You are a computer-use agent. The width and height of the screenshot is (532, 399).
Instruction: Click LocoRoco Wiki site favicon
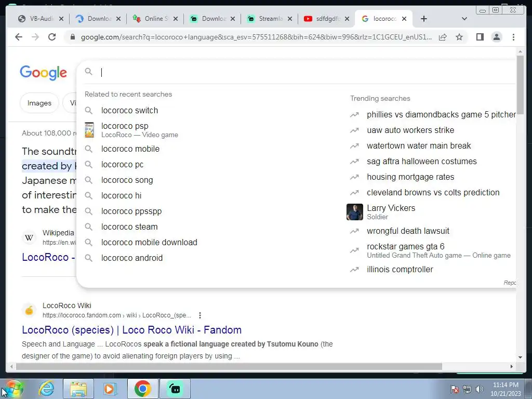(x=29, y=310)
